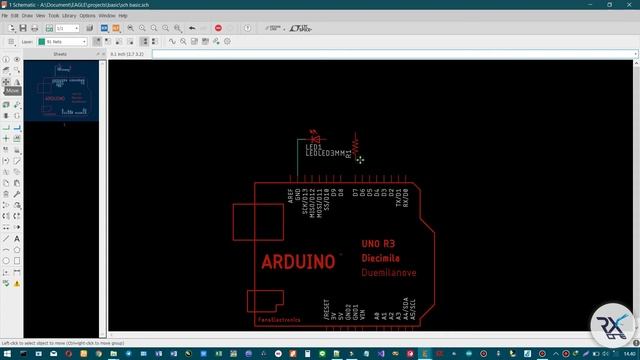The width and height of the screenshot is (640, 360).
Task: Click the Open file icon in toolbar
Action: [11, 28]
